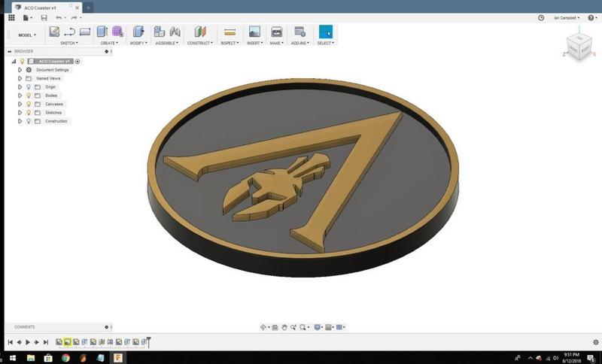
Task: Open the INSPECT menu
Action: click(230, 43)
